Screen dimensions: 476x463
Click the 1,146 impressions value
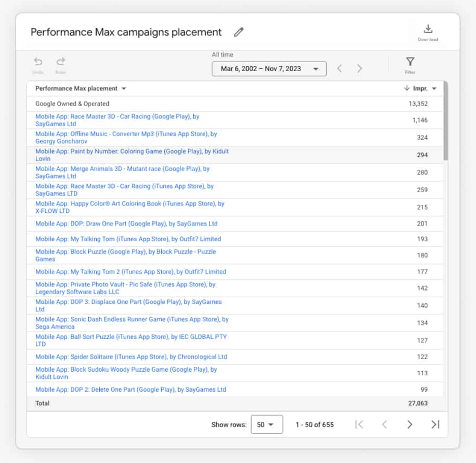tap(420, 120)
